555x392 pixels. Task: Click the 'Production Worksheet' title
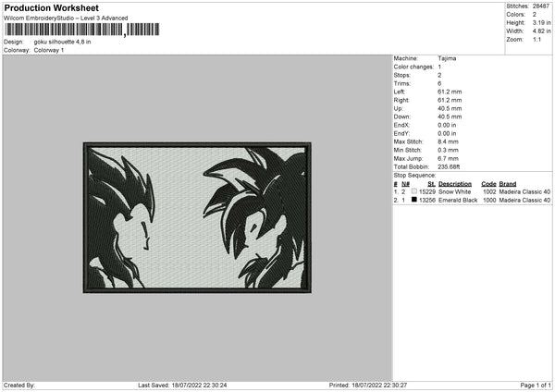[x=52, y=7]
